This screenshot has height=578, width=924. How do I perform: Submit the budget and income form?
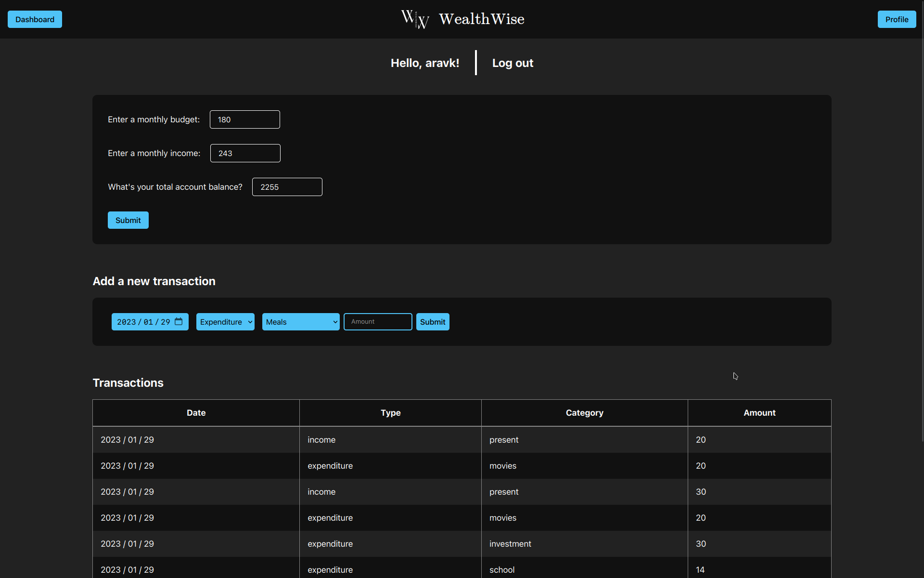128,220
